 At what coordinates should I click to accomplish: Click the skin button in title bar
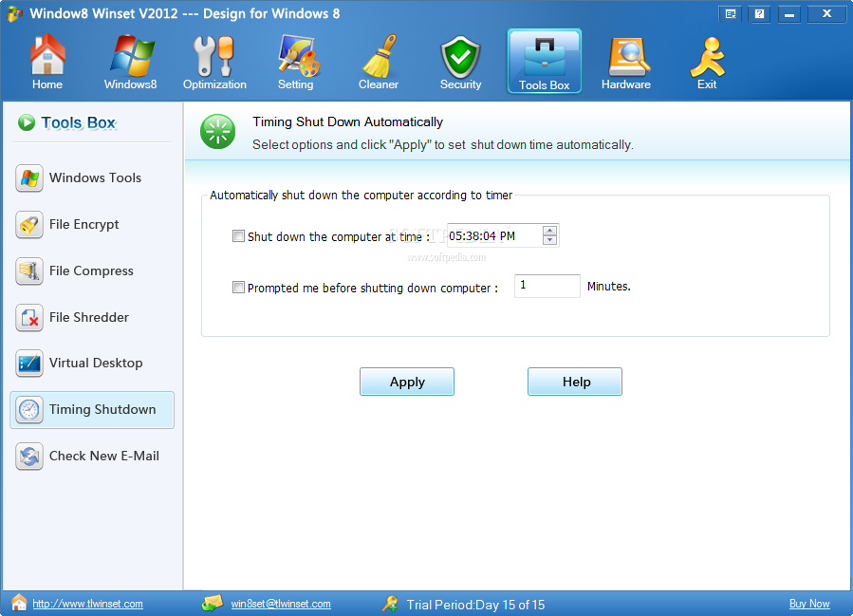click(731, 13)
